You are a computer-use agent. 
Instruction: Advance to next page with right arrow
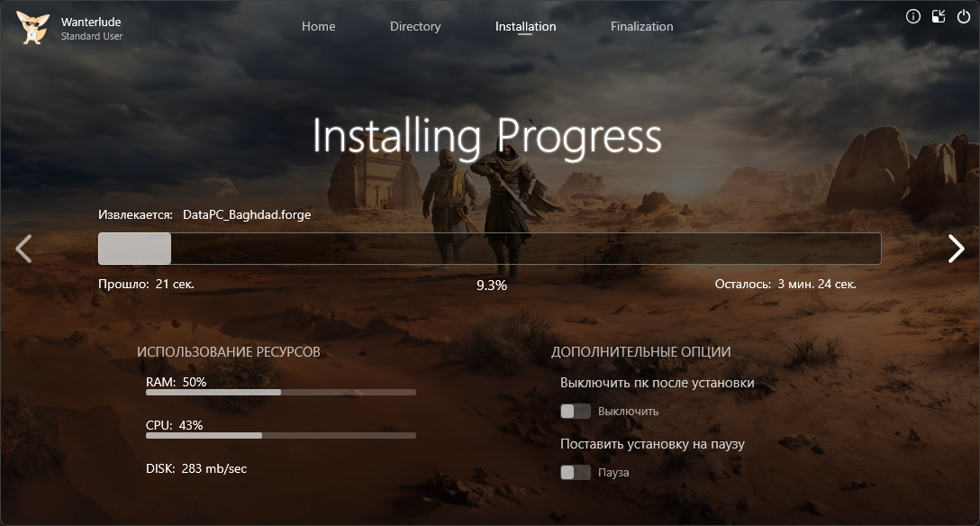956,249
